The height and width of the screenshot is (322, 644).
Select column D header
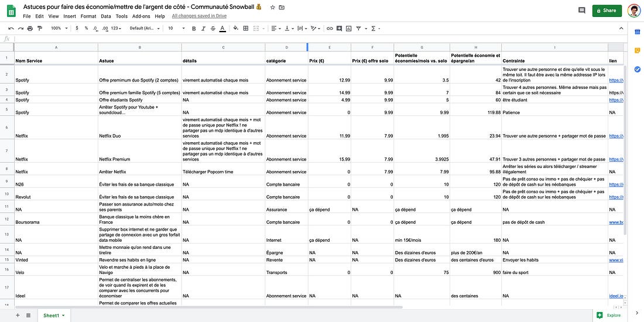pos(286,47)
